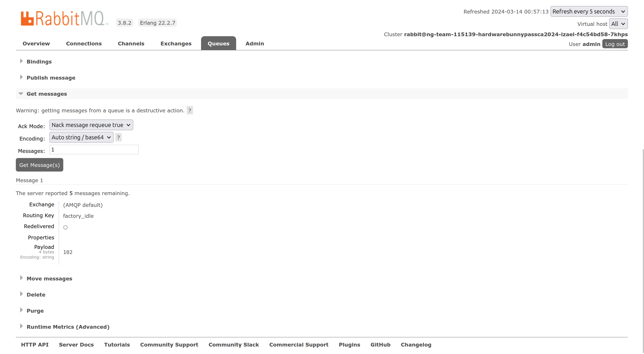Image resolution: width=644 pixels, height=354 pixels.
Task: Select the payload value 102
Action: click(68, 252)
